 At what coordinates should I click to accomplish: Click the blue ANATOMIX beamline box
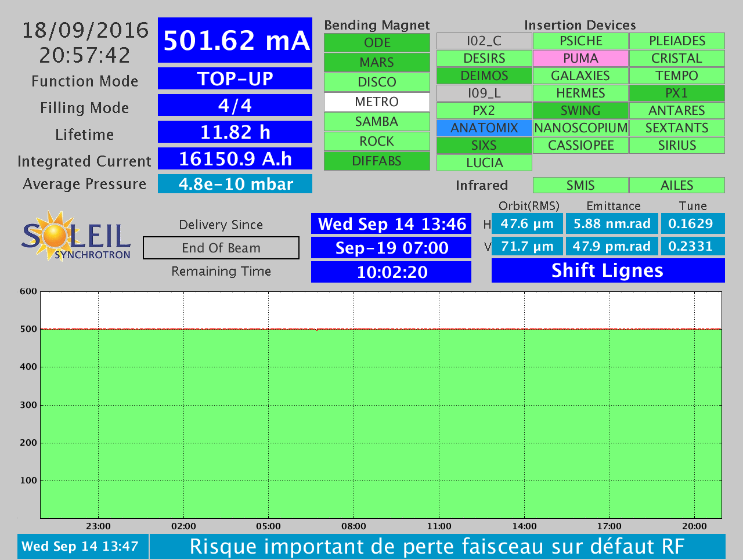[x=484, y=128]
